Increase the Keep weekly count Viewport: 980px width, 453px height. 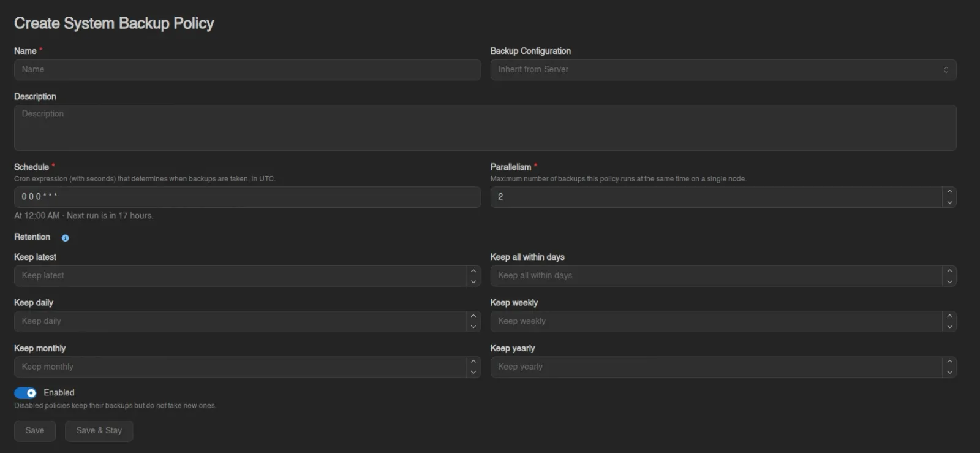click(x=949, y=316)
